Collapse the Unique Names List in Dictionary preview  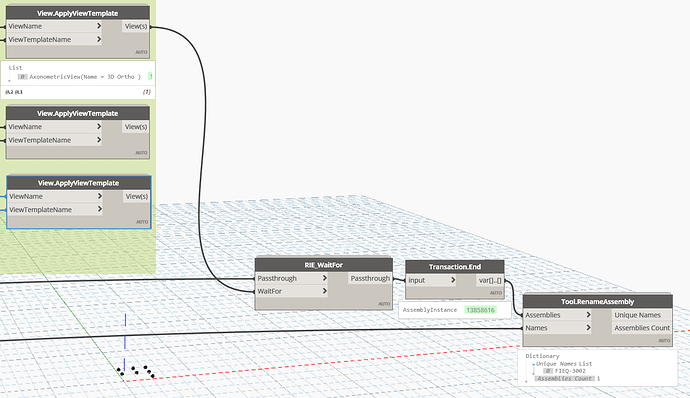tap(533, 365)
